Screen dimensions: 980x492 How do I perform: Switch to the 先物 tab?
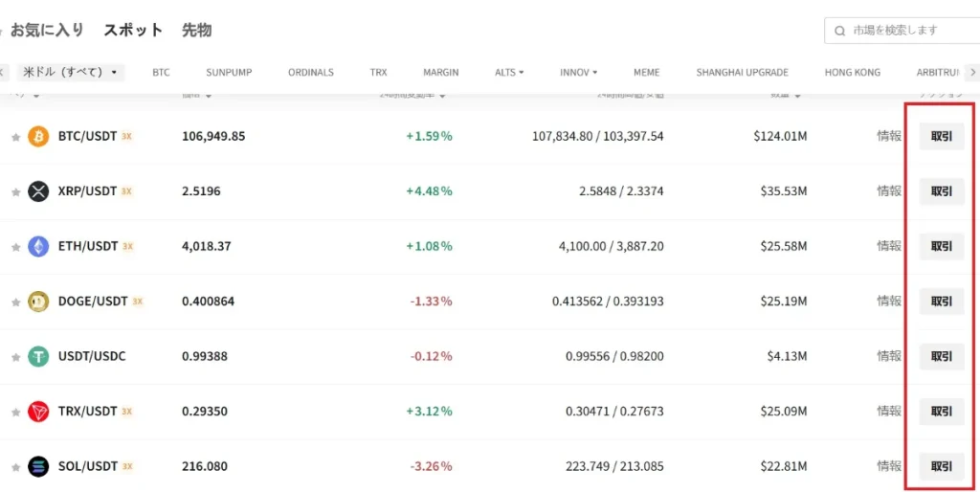196,30
